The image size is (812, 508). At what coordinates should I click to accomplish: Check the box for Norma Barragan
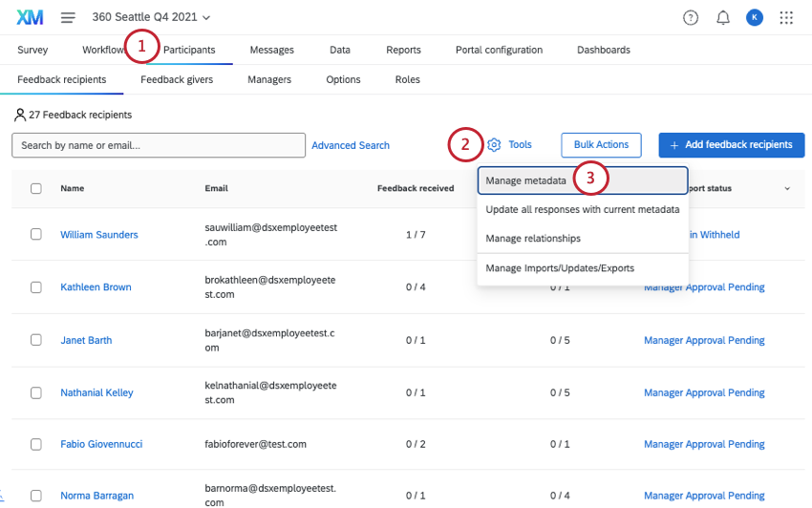(36, 496)
